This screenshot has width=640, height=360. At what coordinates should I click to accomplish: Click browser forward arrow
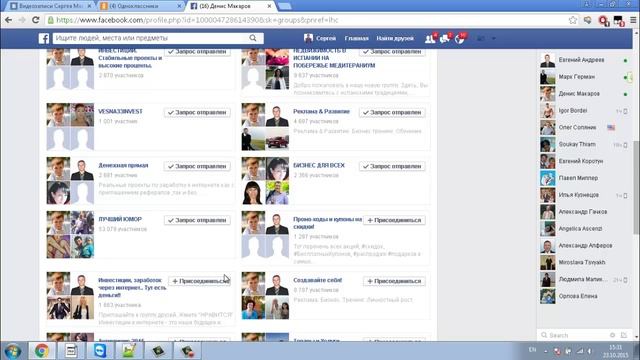pos(22,20)
